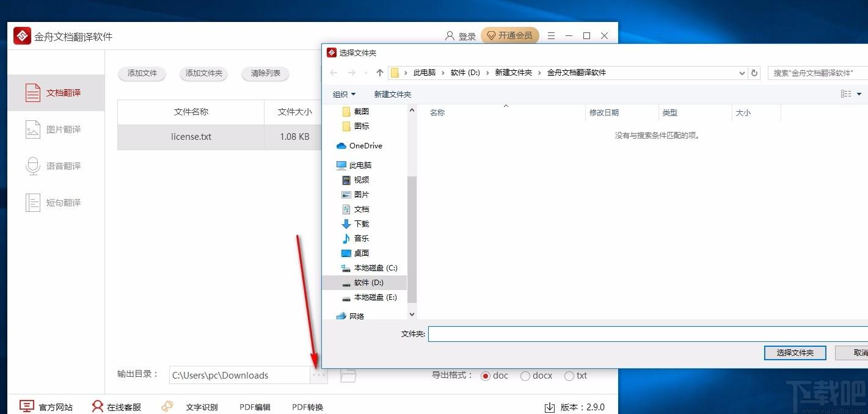
Task: Select 文档翻译 document translation tab
Action: pyautogui.click(x=56, y=93)
